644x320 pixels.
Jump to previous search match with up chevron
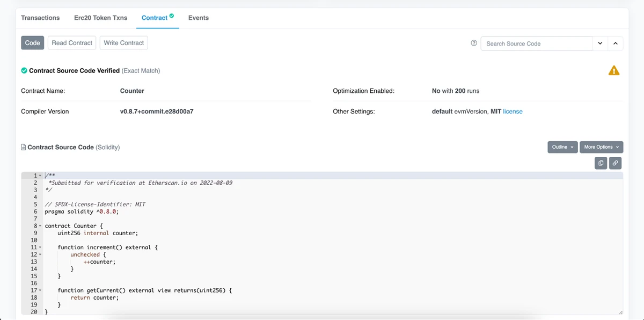point(615,43)
